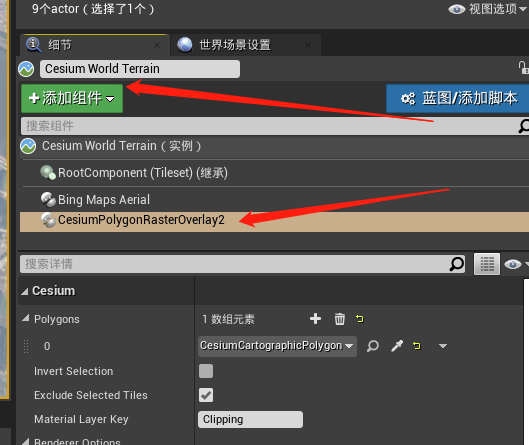The height and width of the screenshot is (445, 529).
Task: Click the CesiumPolygonRasterOverlay2 component icon
Action: pos(48,220)
